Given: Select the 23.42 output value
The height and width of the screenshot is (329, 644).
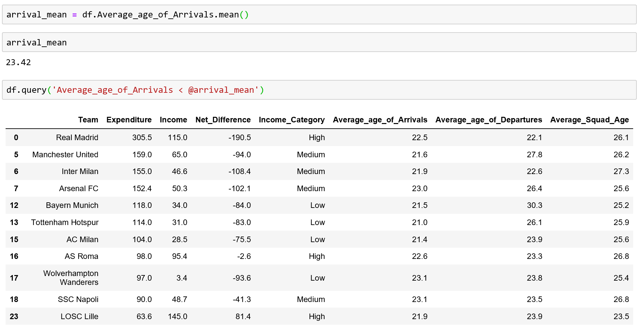Looking at the screenshot, I should coord(18,63).
